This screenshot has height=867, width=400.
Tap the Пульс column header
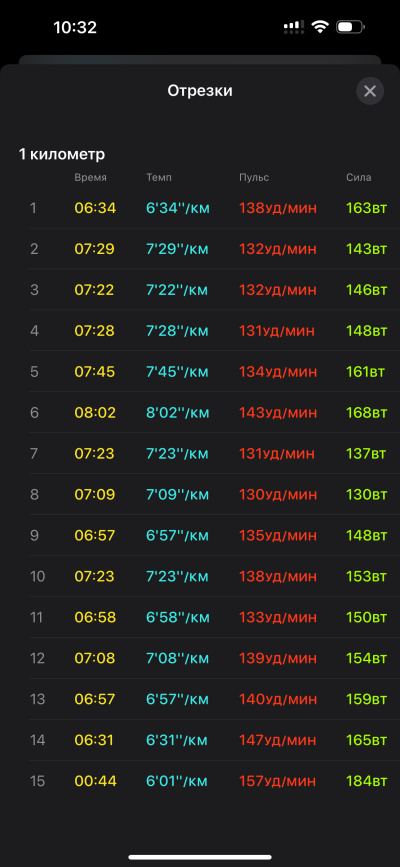[x=254, y=177]
